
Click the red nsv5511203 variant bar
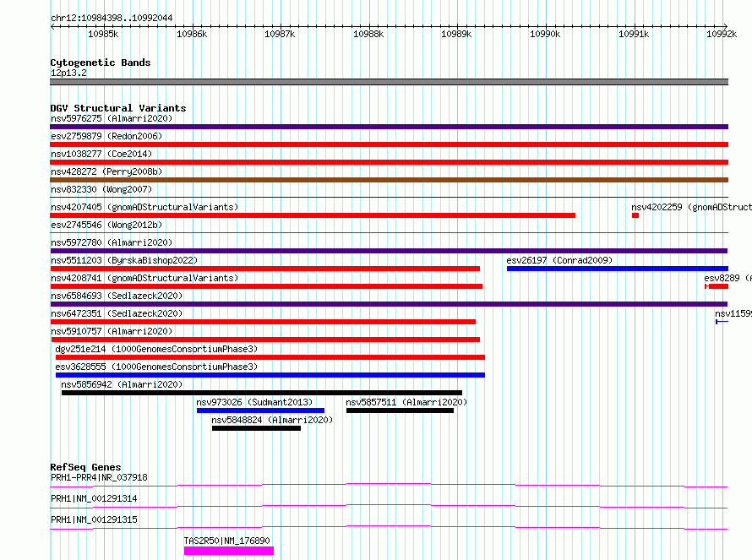pos(265,269)
